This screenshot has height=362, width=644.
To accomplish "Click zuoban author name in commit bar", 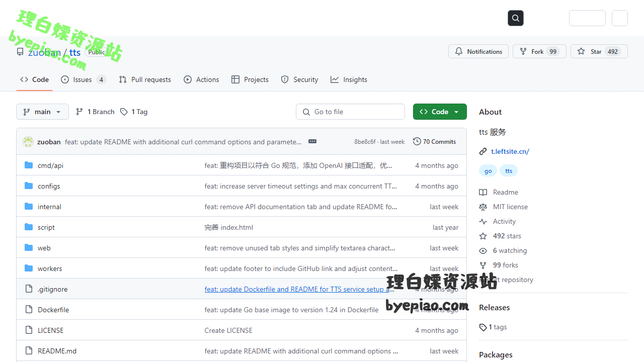I will [x=49, y=142].
